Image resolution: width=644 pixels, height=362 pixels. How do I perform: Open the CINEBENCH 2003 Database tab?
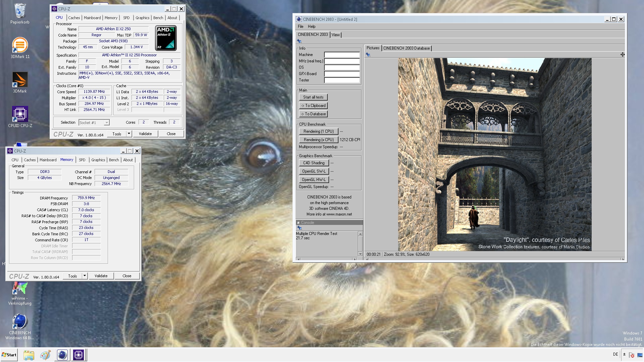tap(406, 48)
